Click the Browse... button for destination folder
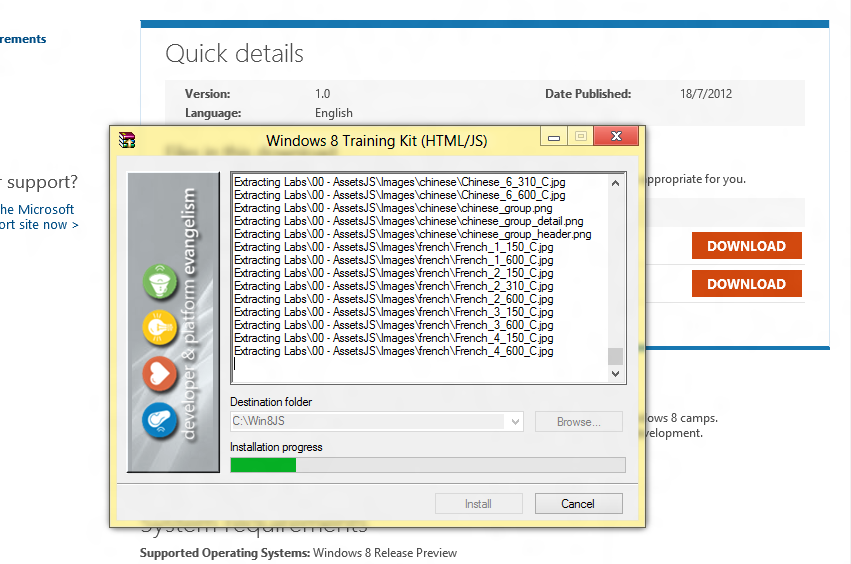This screenshot has width=851, height=564. [579, 422]
